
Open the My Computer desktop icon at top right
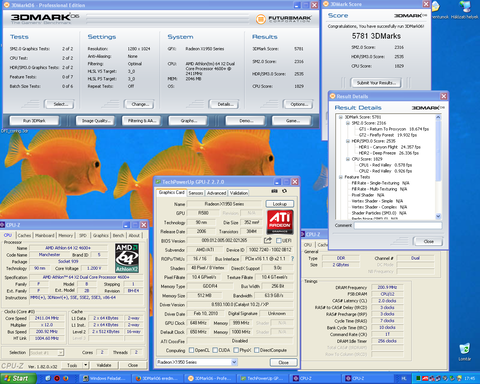point(465,10)
